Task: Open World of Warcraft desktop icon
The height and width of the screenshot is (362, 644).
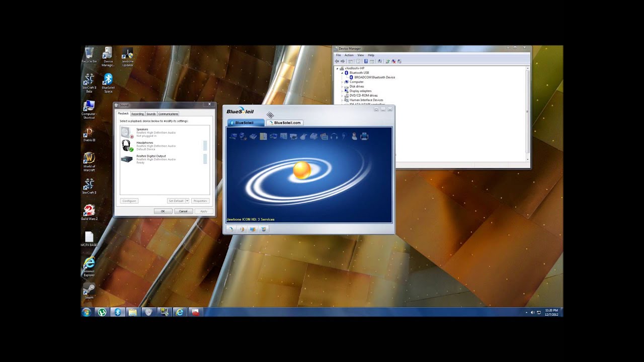Action: [89, 162]
